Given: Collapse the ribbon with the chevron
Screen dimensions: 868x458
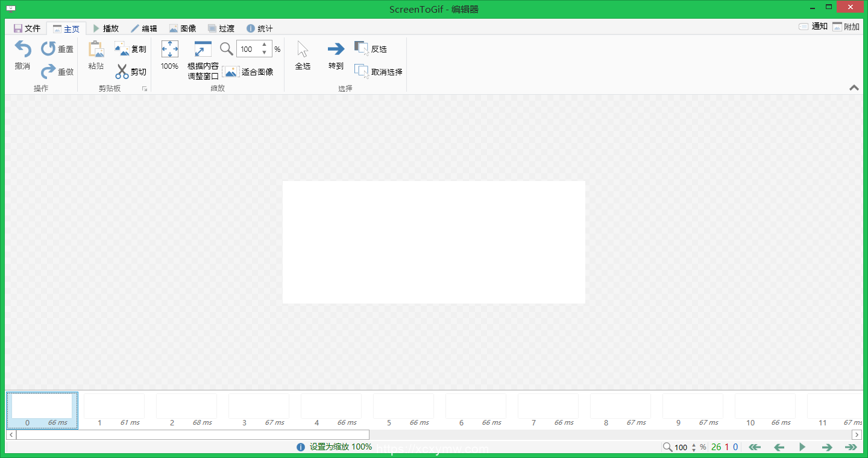Looking at the screenshot, I should coord(854,87).
